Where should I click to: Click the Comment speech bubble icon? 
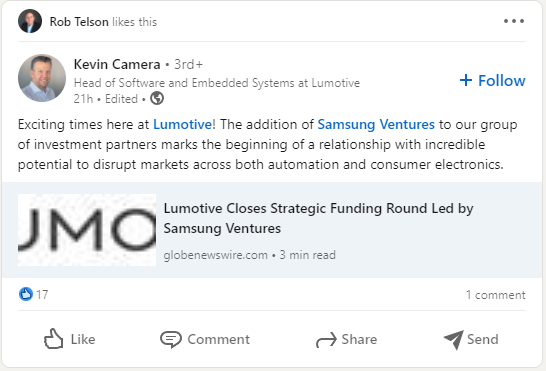[171, 339]
